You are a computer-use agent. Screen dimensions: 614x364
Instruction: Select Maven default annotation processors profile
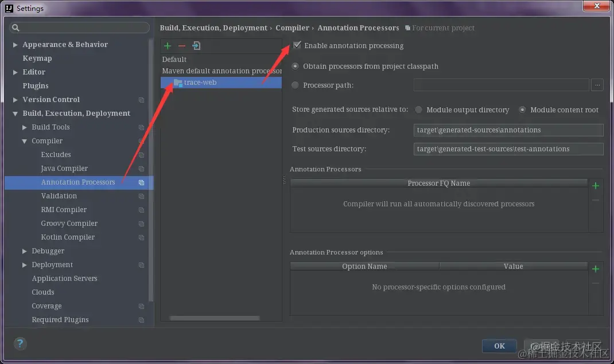[x=221, y=71]
